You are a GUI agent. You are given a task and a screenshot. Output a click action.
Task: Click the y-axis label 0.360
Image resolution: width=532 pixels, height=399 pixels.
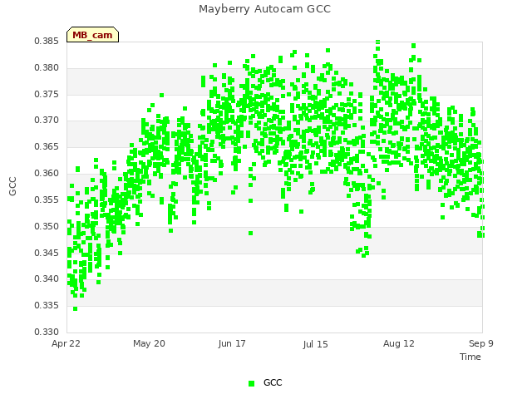(x=47, y=174)
